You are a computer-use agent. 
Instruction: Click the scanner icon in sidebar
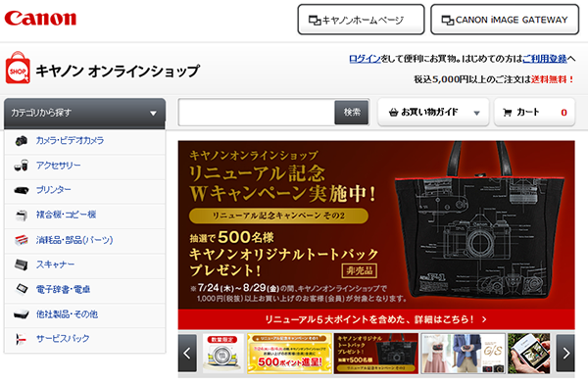click(x=21, y=265)
